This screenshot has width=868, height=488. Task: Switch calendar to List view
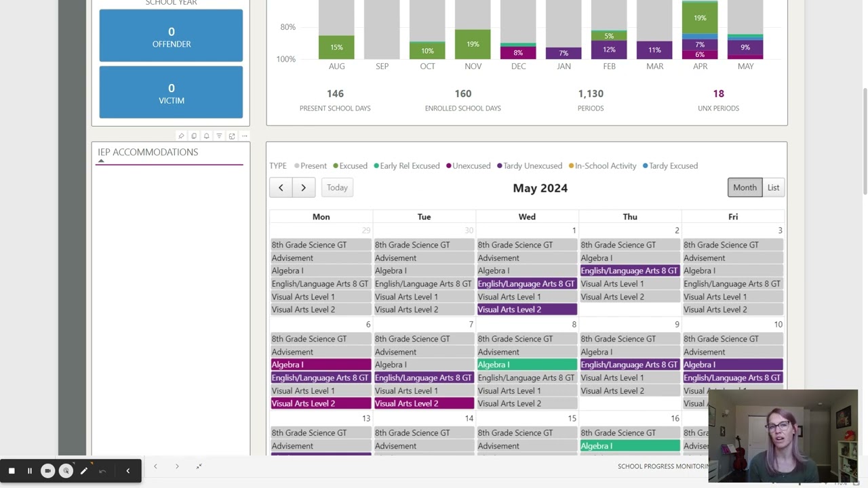773,188
